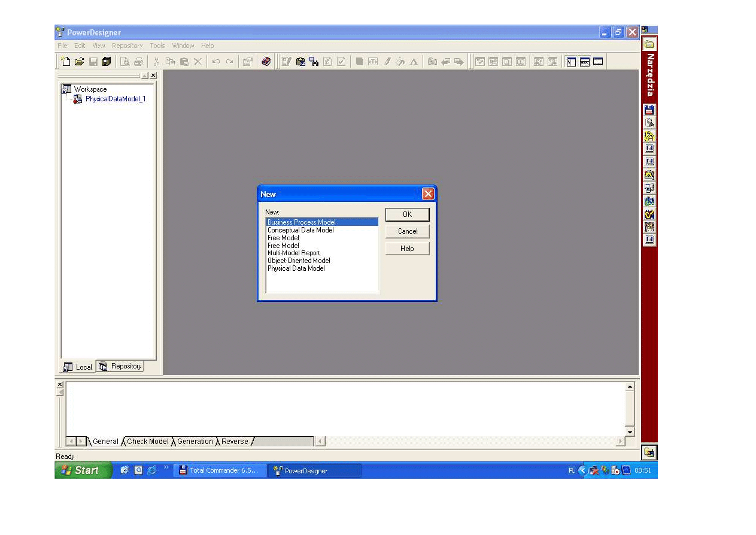Viewport: 756px width, 535px height.
Task: Click Internet Explorer quick launch icon
Action: pyautogui.click(x=152, y=470)
